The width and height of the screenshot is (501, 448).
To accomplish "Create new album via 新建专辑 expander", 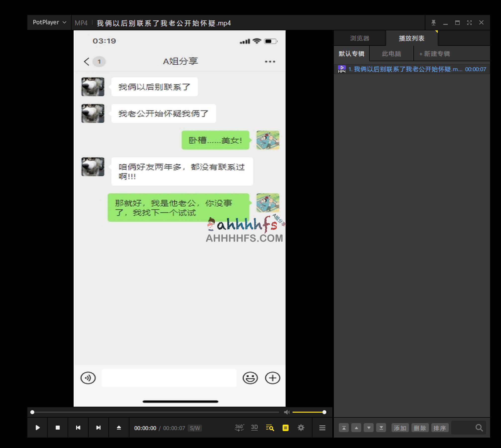I will pos(434,54).
